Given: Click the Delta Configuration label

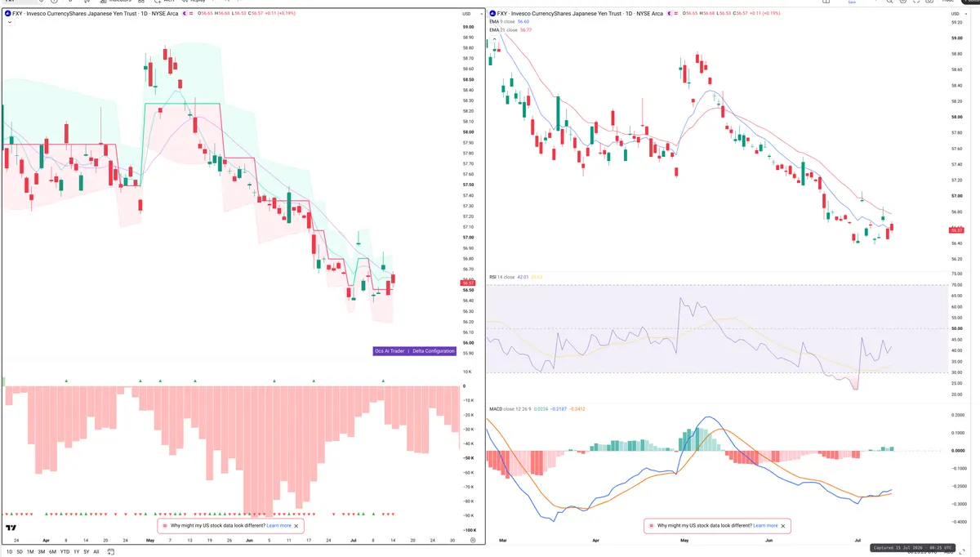Looking at the screenshot, I should coord(433,351).
